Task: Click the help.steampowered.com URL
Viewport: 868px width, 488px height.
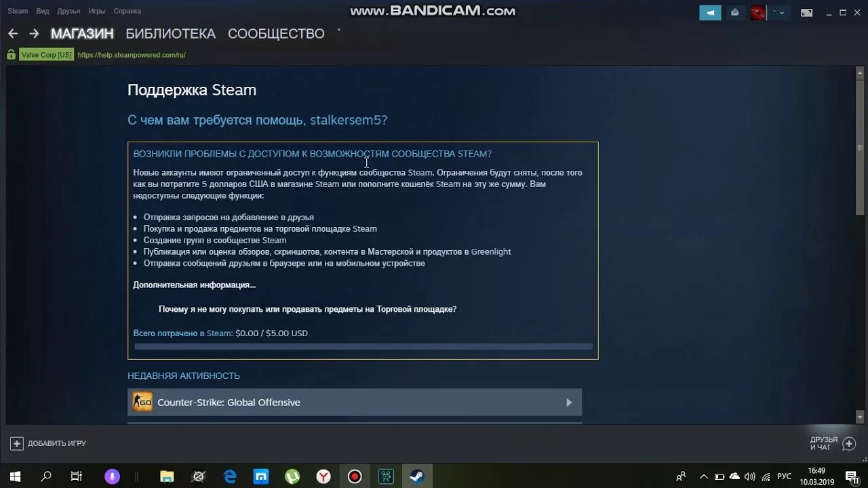Action: tap(132, 55)
